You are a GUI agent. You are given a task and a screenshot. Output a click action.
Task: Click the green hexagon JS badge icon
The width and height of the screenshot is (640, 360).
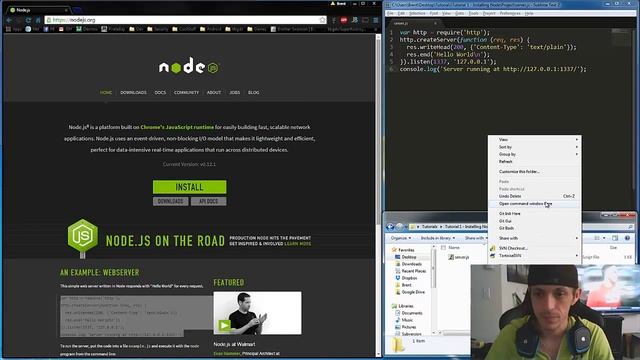(x=82, y=236)
